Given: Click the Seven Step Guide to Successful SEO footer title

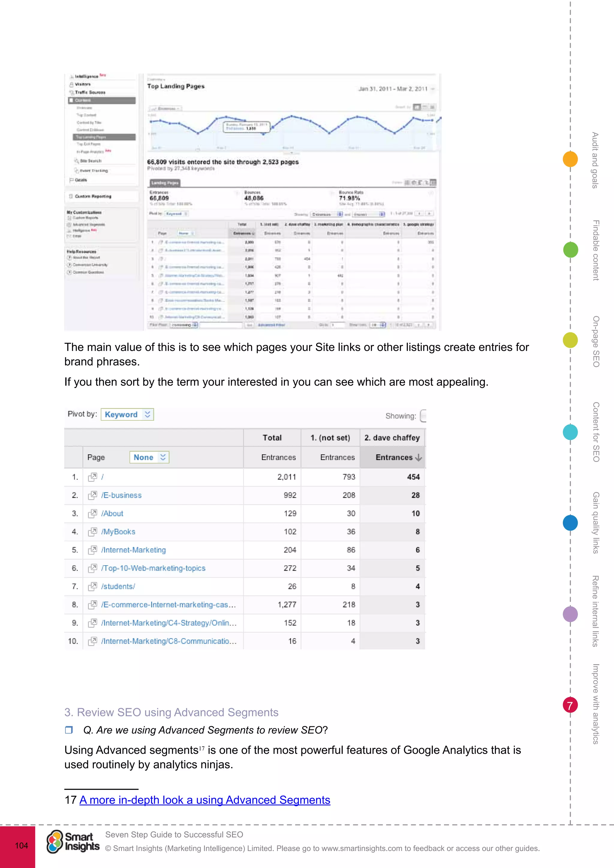Looking at the screenshot, I should (174, 834).
